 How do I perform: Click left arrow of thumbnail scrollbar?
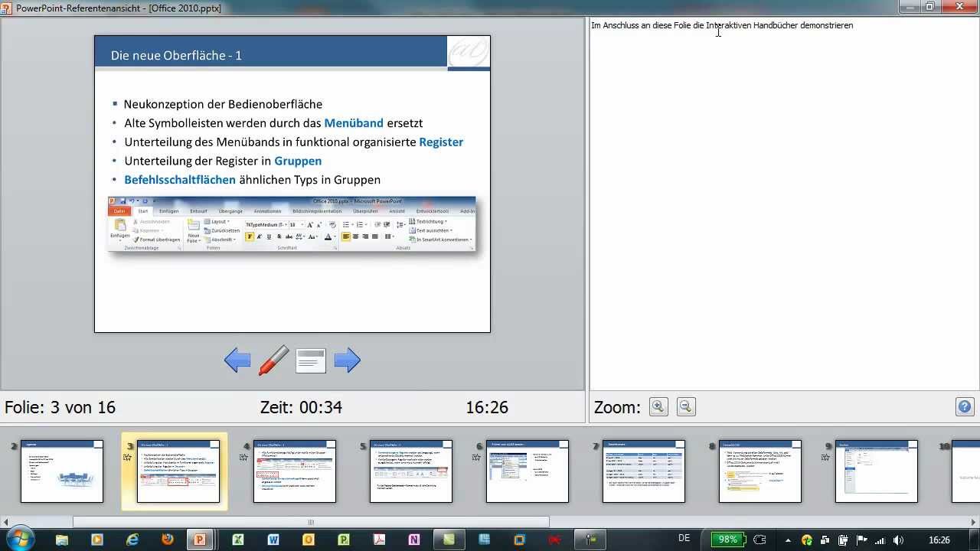(x=6, y=522)
